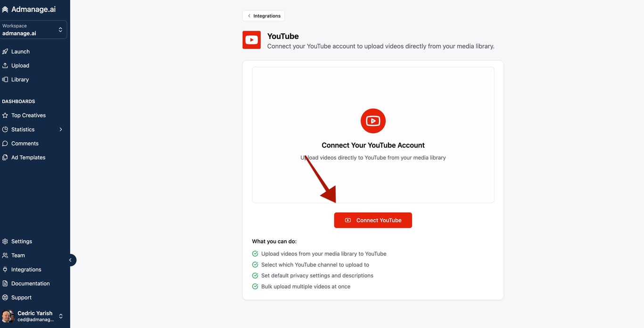Click "Bulk upload multiple videos at once" text

click(306, 286)
